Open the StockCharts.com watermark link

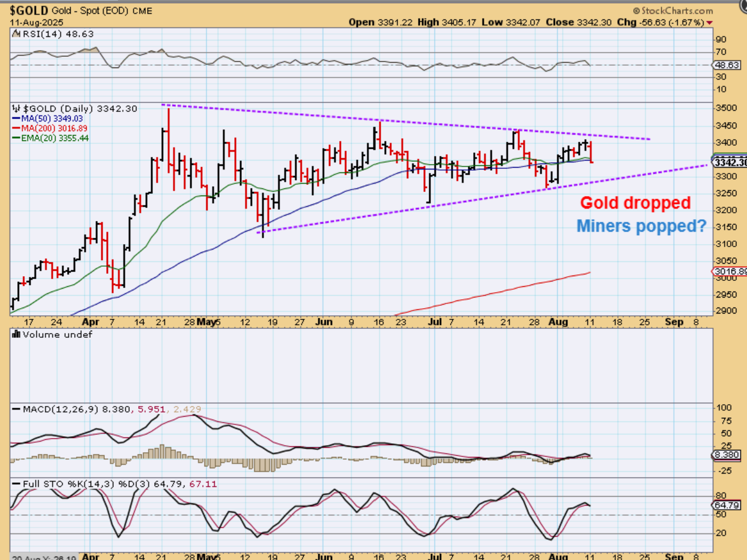pyautogui.click(x=676, y=11)
